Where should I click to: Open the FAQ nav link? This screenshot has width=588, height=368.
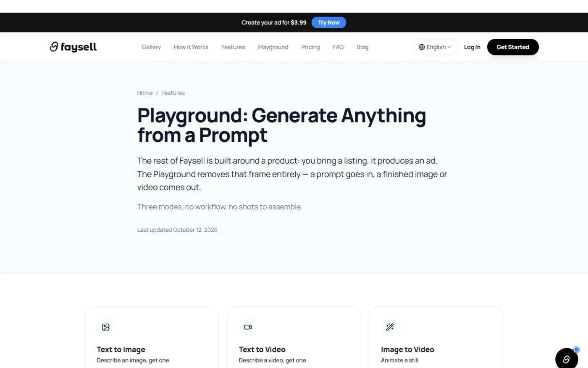(x=338, y=47)
